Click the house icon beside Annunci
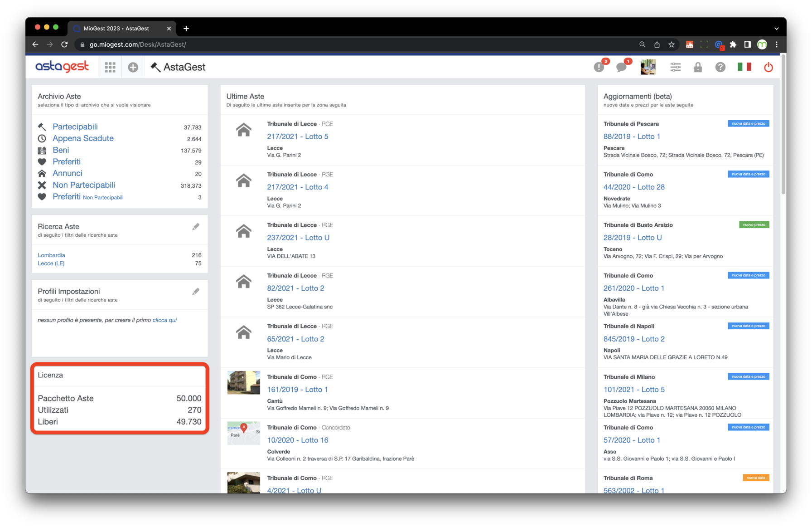Screen dimensions: 812x527 42,173
